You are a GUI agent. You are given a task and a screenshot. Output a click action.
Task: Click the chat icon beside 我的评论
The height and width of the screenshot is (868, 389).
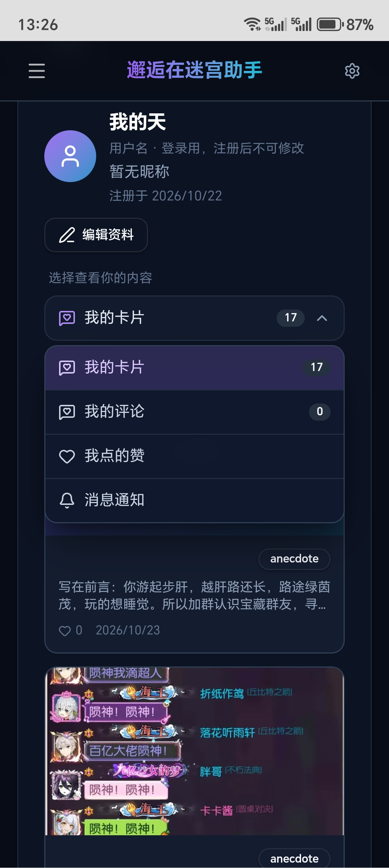coord(67,412)
